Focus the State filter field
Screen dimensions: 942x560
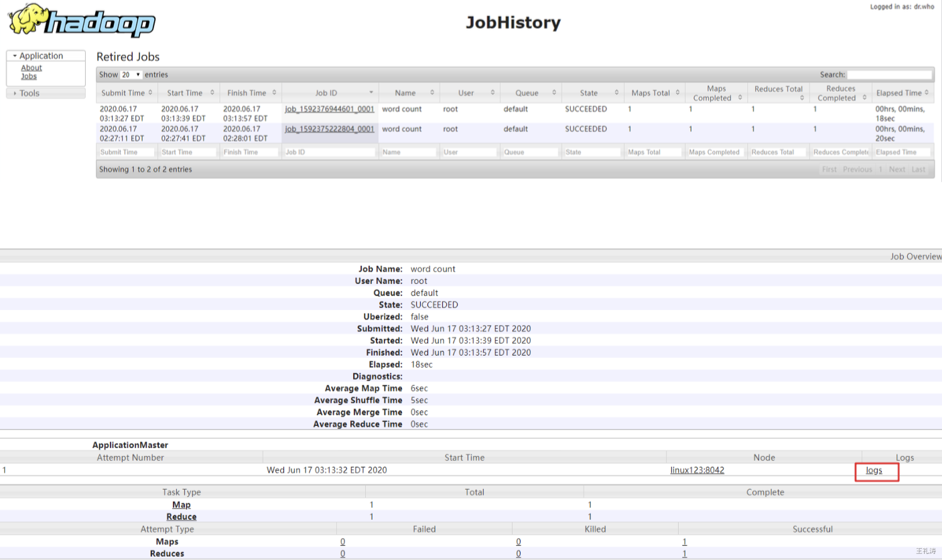[592, 152]
